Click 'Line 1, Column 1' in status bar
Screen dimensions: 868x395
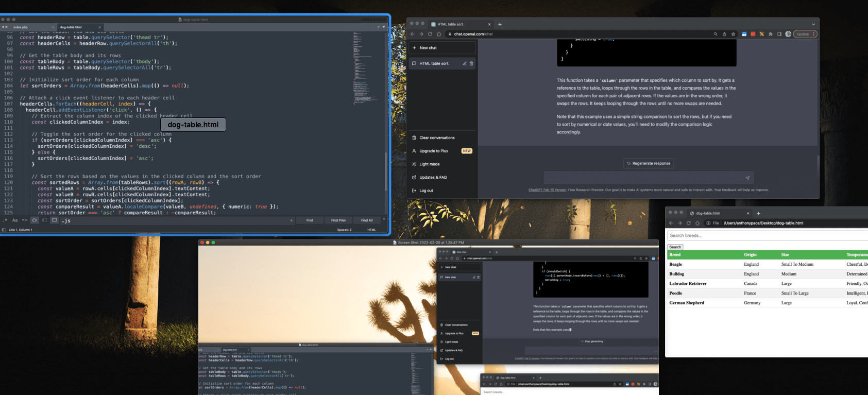(x=20, y=230)
